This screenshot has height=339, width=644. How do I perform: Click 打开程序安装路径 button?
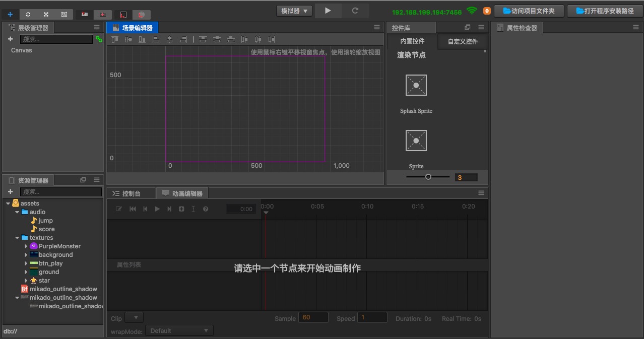pos(605,11)
